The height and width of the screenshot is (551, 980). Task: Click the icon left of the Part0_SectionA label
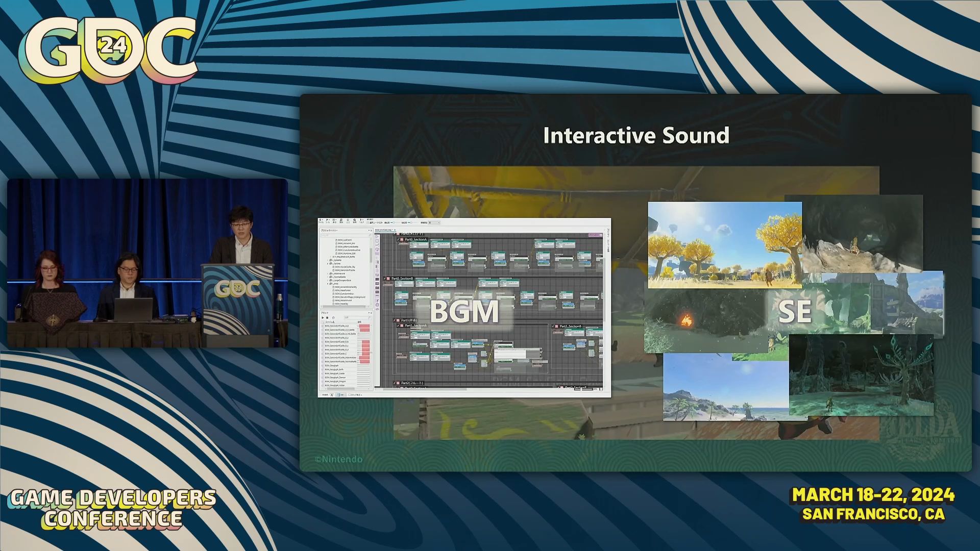[x=402, y=239]
